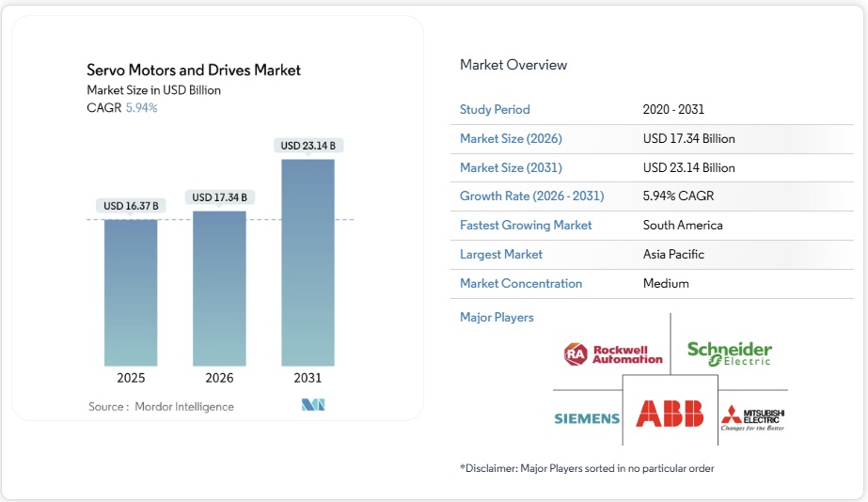Click the Mordor Intelligence logo icon
This screenshot has height=502, width=868.
click(313, 405)
